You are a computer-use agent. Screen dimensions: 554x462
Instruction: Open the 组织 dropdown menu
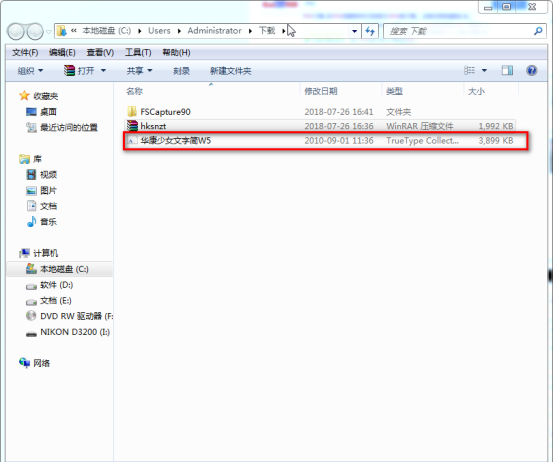click(30, 71)
